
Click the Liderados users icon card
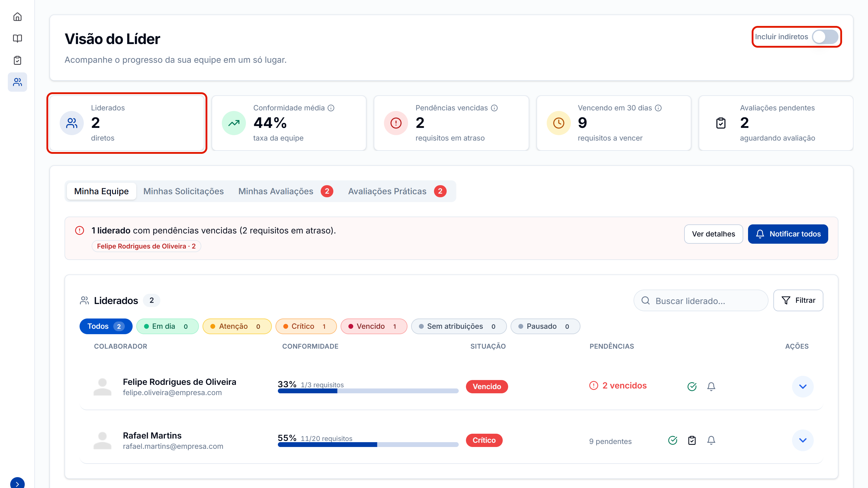coord(72,123)
